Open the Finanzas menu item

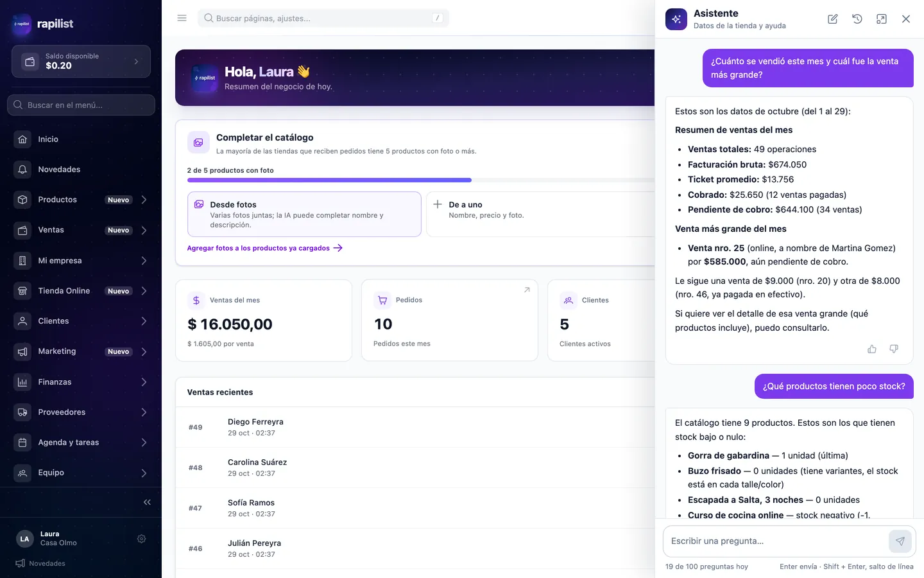81,382
